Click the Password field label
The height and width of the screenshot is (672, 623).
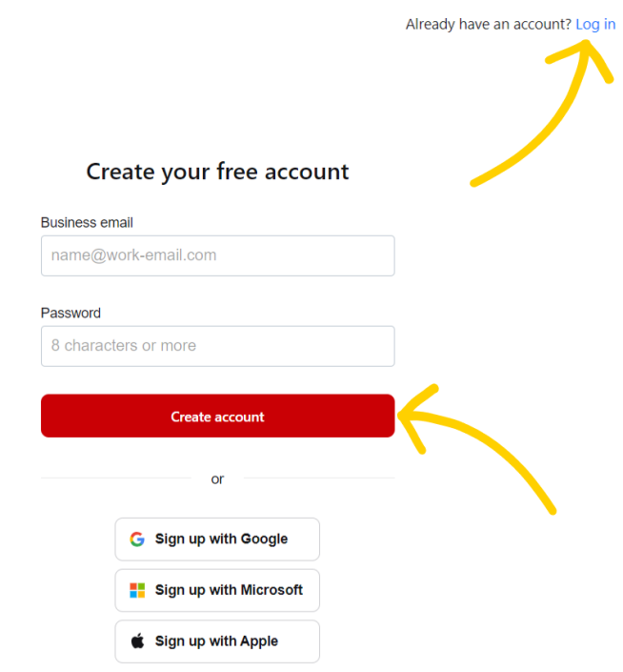[x=70, y=313]
